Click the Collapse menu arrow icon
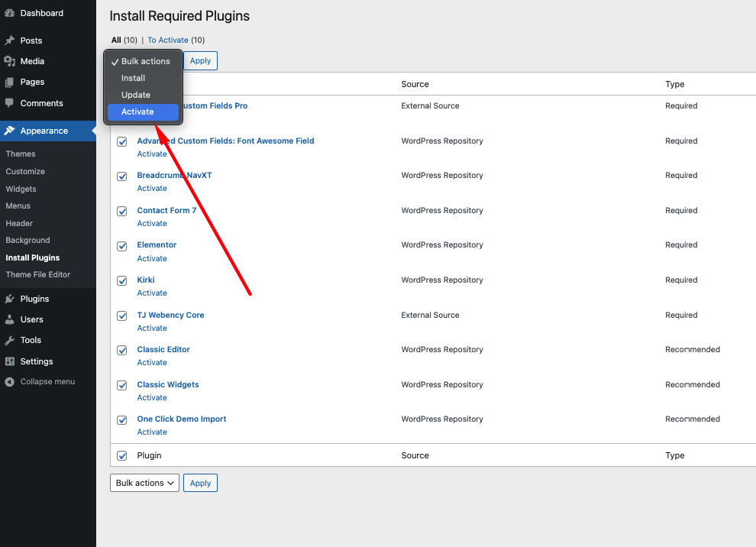The image size is (756, 547). (10, 381)
